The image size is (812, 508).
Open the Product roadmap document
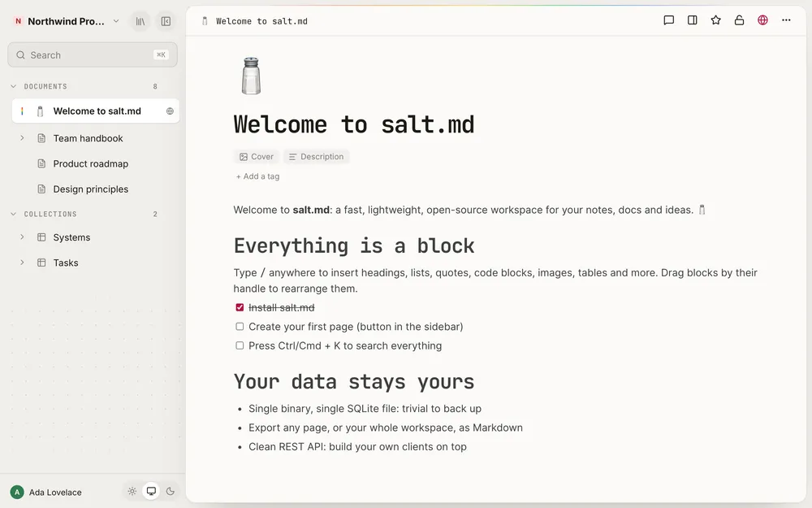(x=91, y=164)
